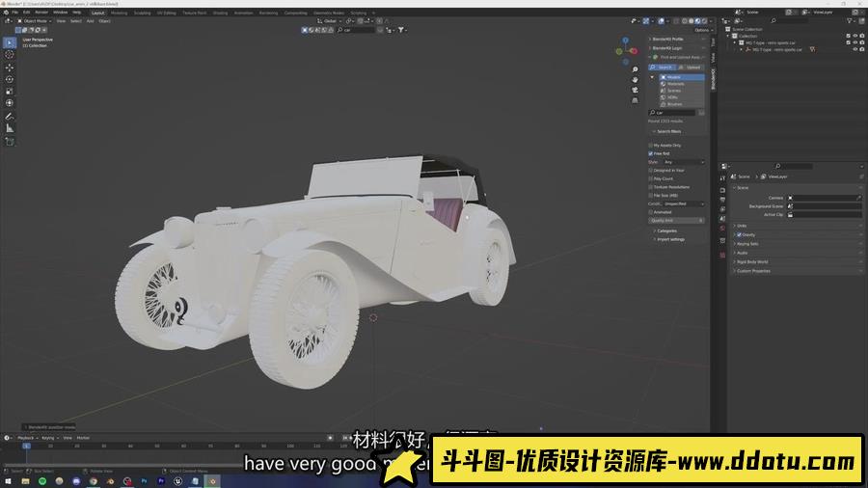This screenshot has height=488, width=868.
Task: Select Materials asset type in BlenderKit
Action: (x=682, y=84)
